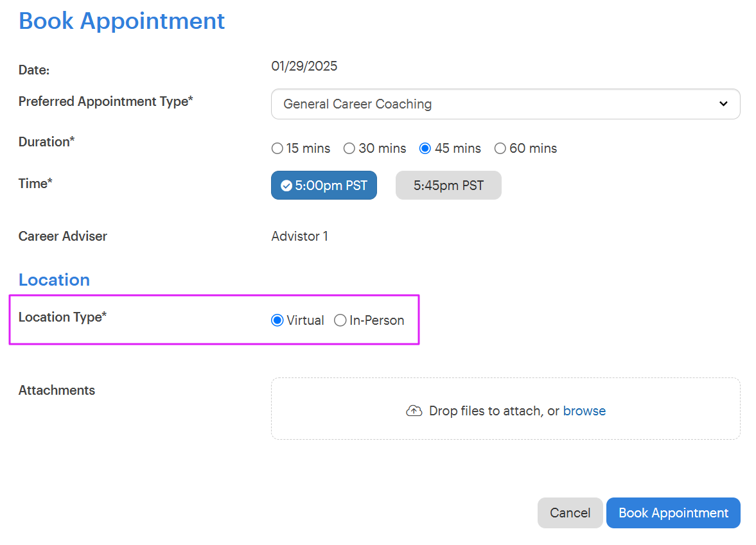
Task: Select Virtual location type
Action: pyautogui.click(x=277, y=320)
